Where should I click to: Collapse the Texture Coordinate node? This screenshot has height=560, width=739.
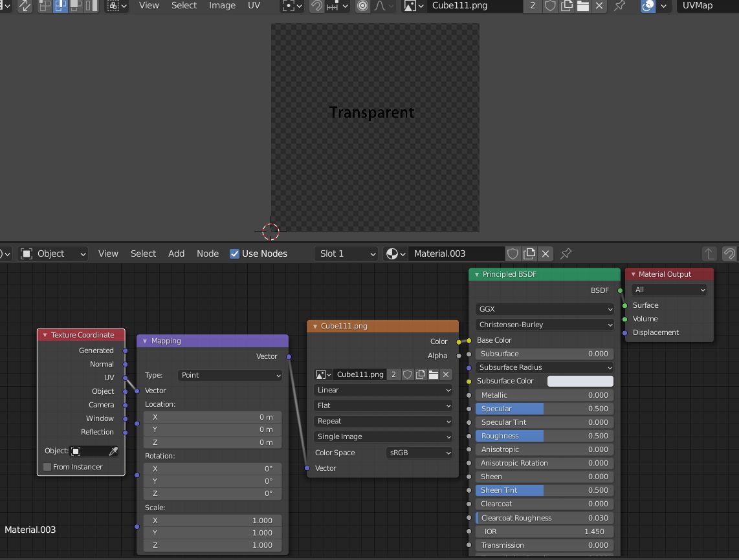45,335
